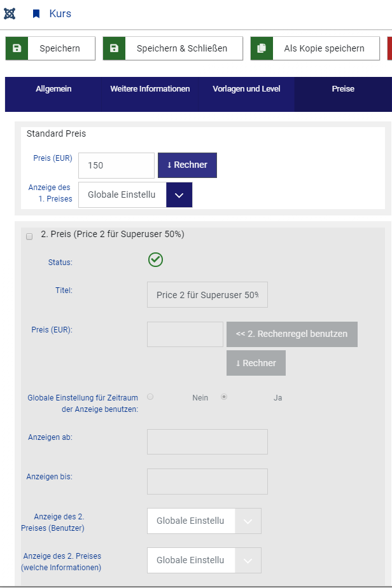392x588 pixels.
Task: Click the blue Rechner button
Action: point(187,165)
